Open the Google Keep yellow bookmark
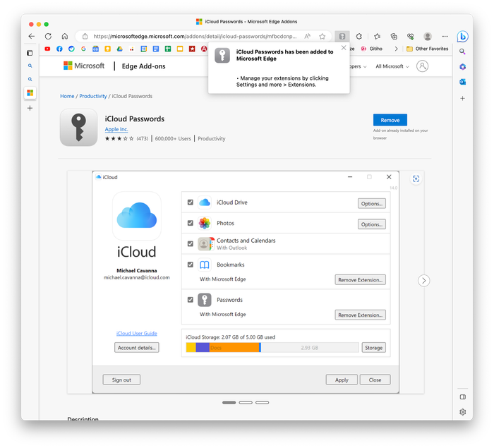 pyautogui.click(x=108, y=49)
